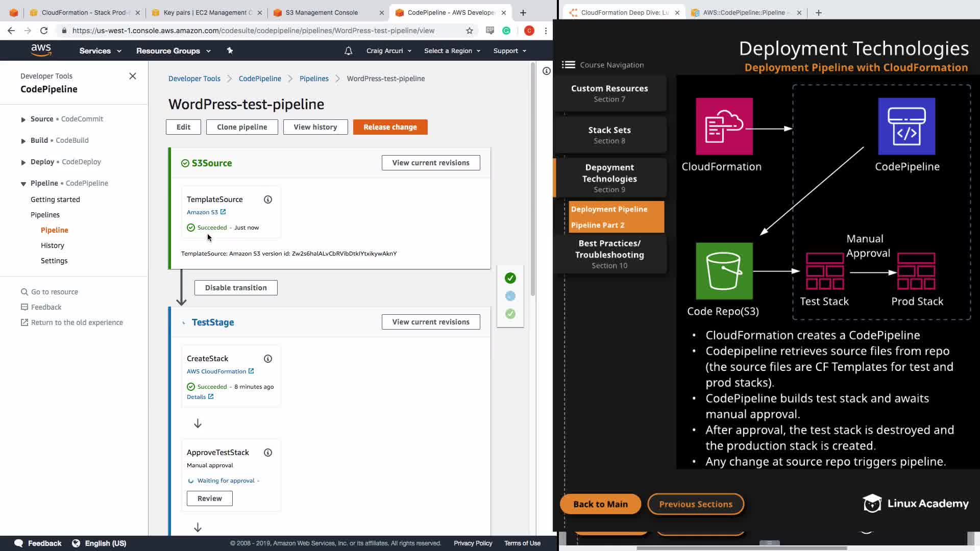Viewport: 980px width, 551px height.
Task: Click the AWS logo
Action: [41, 50]
